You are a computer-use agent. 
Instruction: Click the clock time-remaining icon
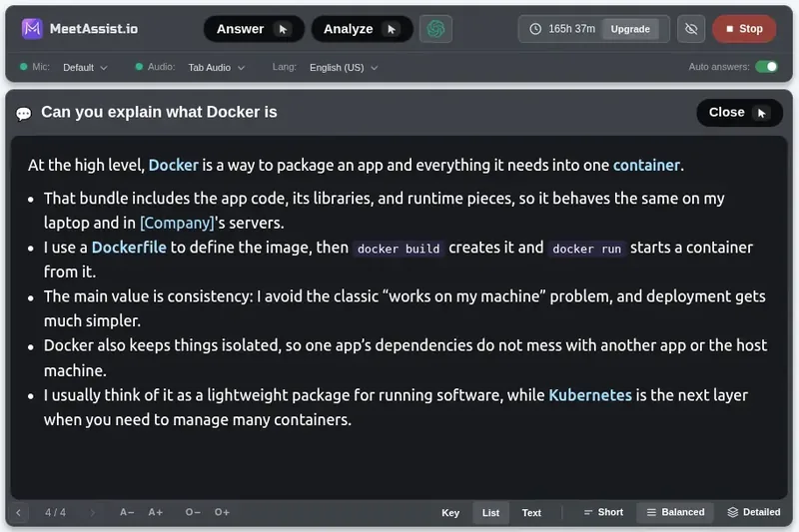tap(535, 29)
